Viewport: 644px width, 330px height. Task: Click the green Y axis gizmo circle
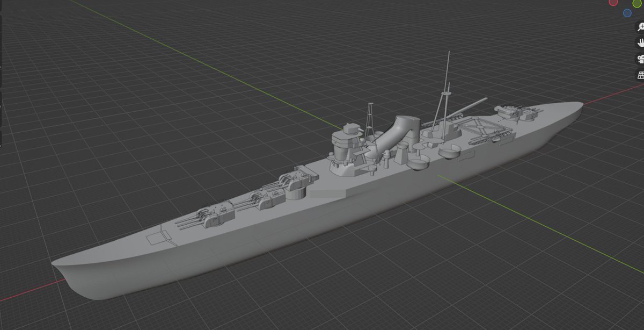coord(637,3)
